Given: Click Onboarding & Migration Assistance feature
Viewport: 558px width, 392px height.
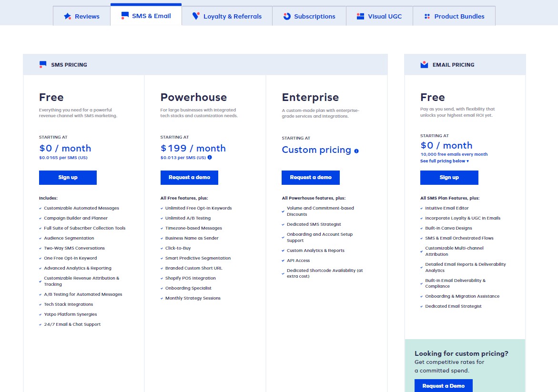Looking at the screenshot, I should (462, 296).
